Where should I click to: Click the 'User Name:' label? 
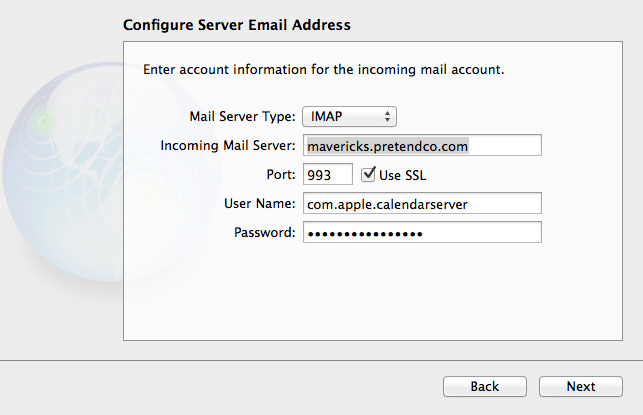coord(260,203)
